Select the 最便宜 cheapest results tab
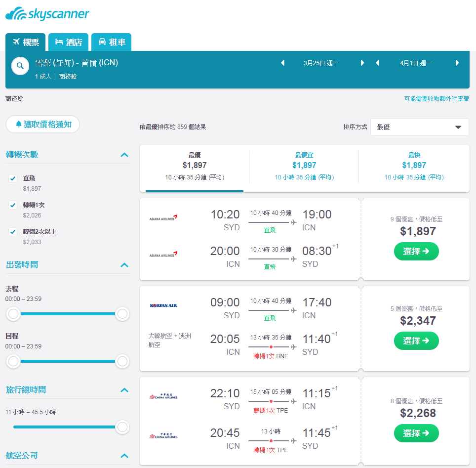This screenshot has height=468, width=476. pyautogui.click(x=304, y=166)
